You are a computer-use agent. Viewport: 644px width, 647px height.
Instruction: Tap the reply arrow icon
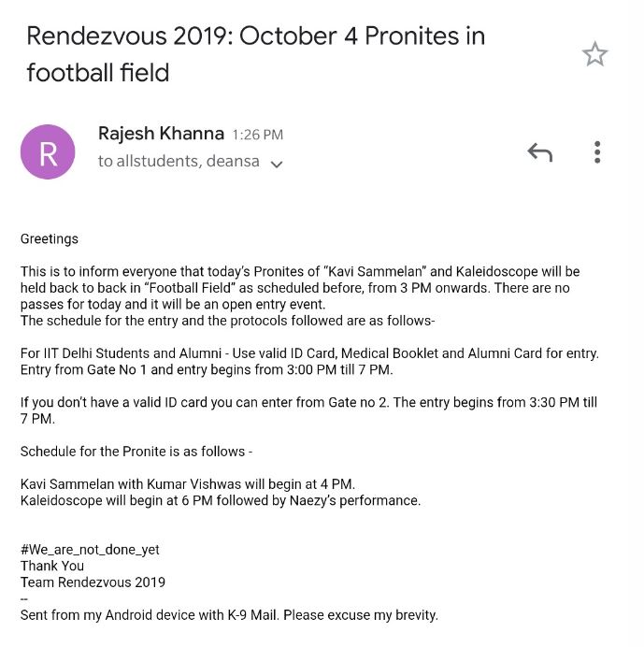click(x=539, y=152)
